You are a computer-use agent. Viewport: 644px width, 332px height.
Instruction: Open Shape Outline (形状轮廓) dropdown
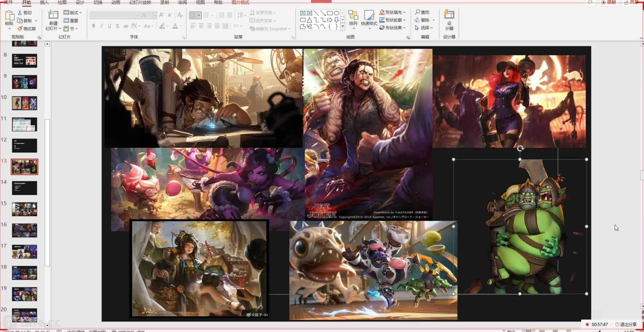pos(393,20)
